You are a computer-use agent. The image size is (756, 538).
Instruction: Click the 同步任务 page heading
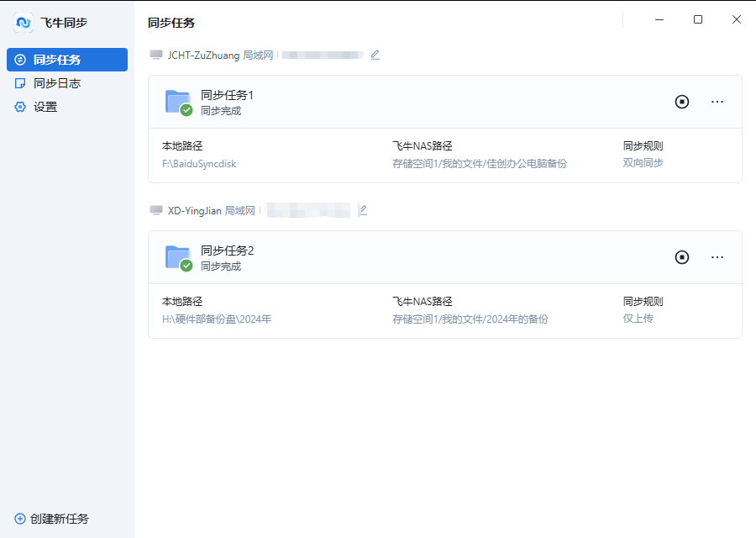(x=171, y=24)
